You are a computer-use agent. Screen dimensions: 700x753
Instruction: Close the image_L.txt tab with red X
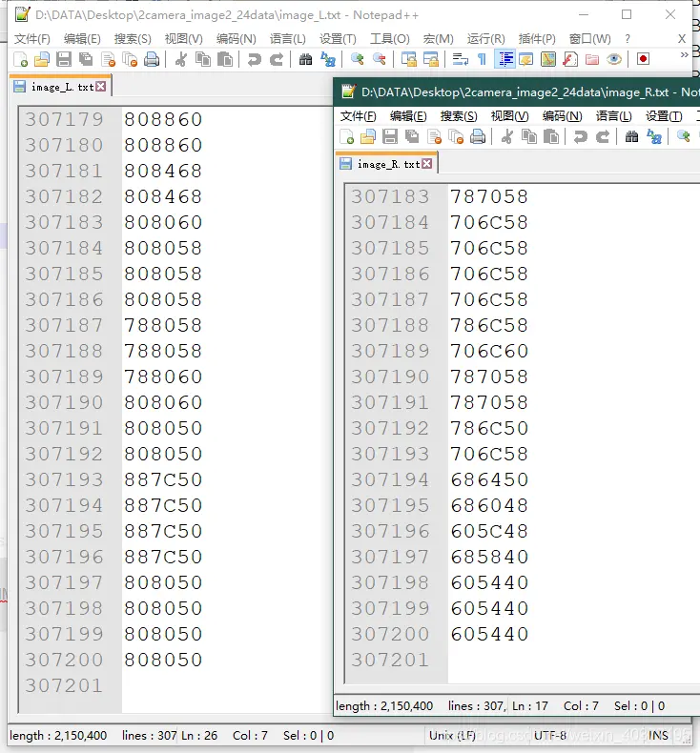coord(100,87)
